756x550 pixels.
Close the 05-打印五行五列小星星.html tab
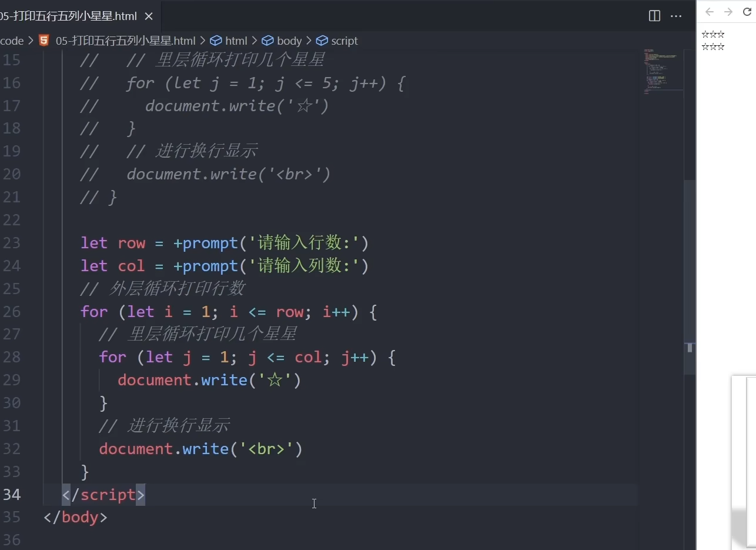(148, 16)
